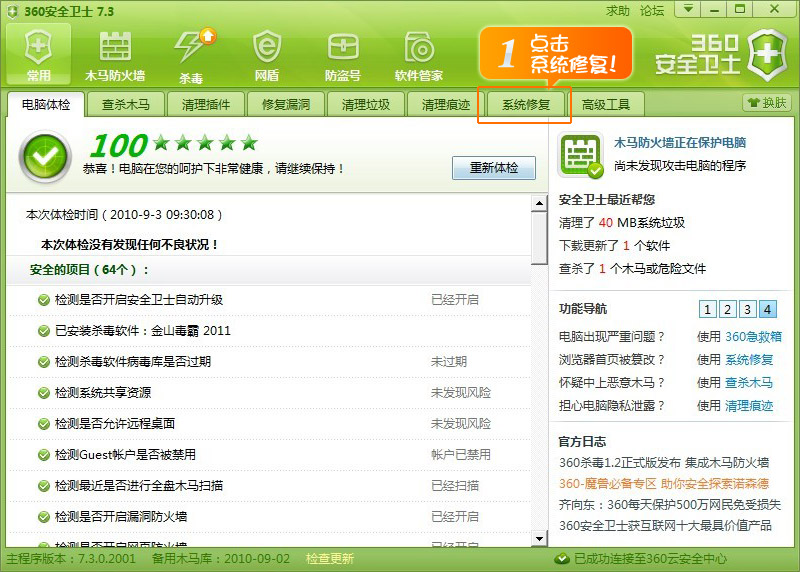Launch 软件管家 from the toolbar
The image size is (800, 572).
419,53
